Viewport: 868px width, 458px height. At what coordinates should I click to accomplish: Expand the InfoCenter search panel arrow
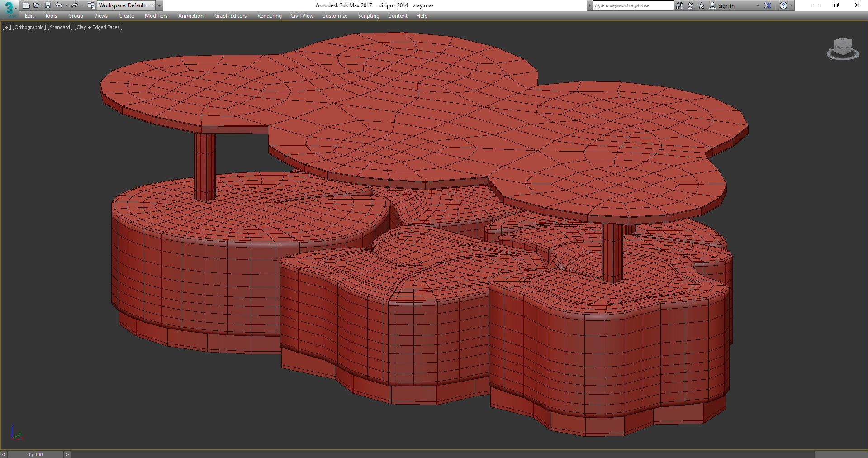point(589,5)
